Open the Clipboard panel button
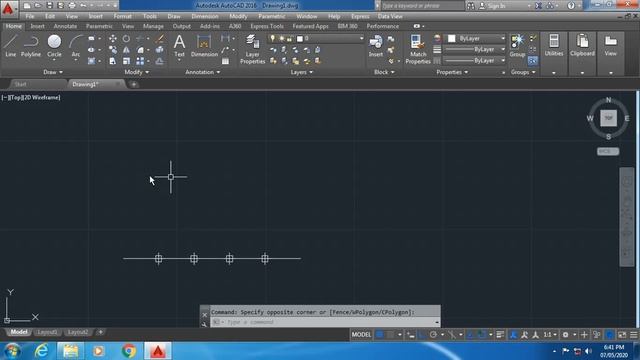 click(582, 45)
